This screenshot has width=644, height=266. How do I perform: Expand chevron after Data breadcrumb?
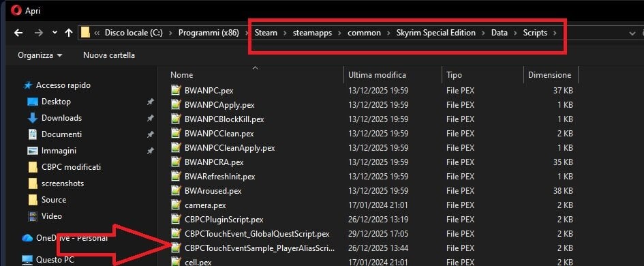pos(515,33)
